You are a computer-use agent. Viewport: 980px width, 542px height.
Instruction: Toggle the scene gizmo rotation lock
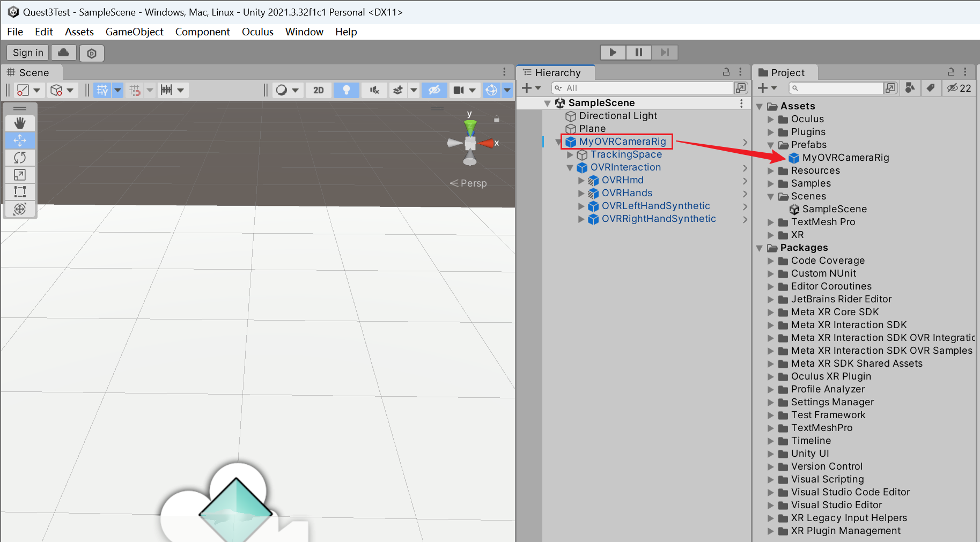(497, 119)
